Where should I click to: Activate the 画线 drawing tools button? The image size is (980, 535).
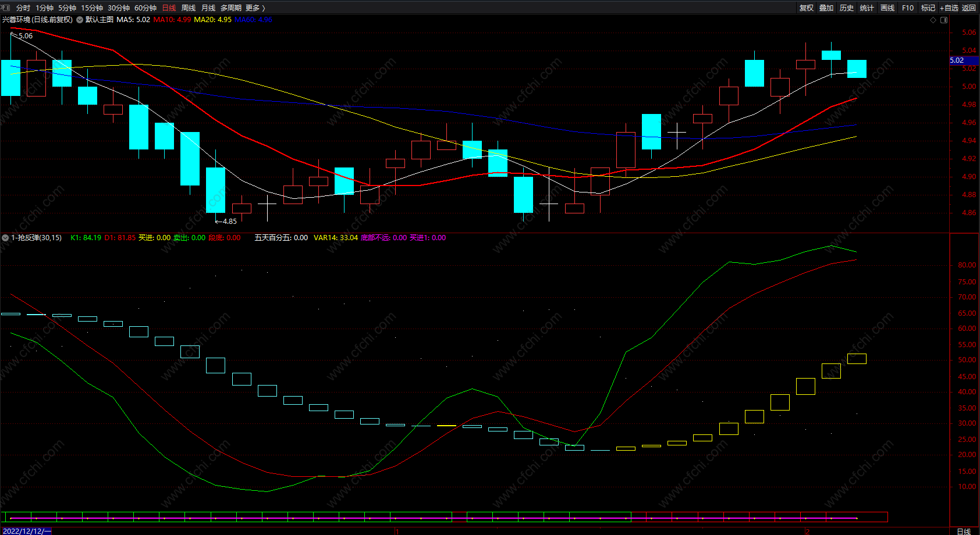(887, 8)
